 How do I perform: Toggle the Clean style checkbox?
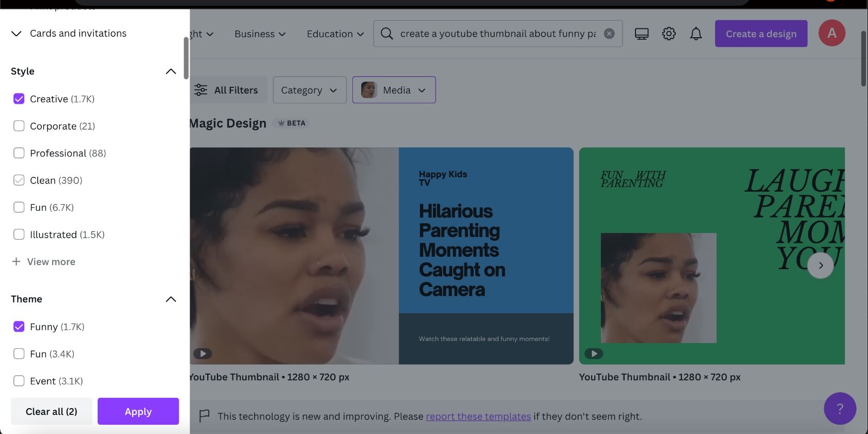coord(19,180)
